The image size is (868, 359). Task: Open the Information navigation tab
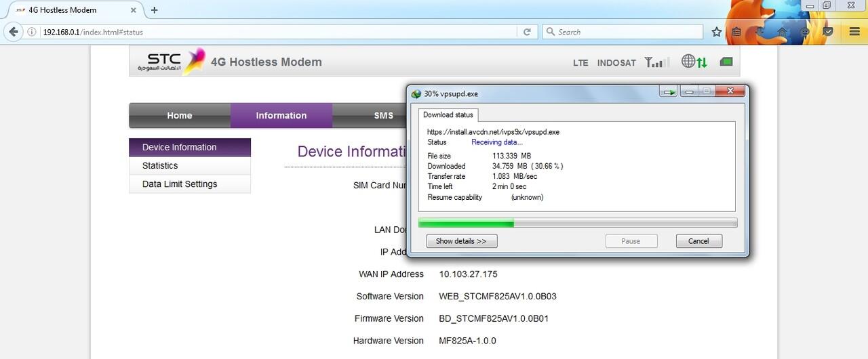tap(281, 116)
